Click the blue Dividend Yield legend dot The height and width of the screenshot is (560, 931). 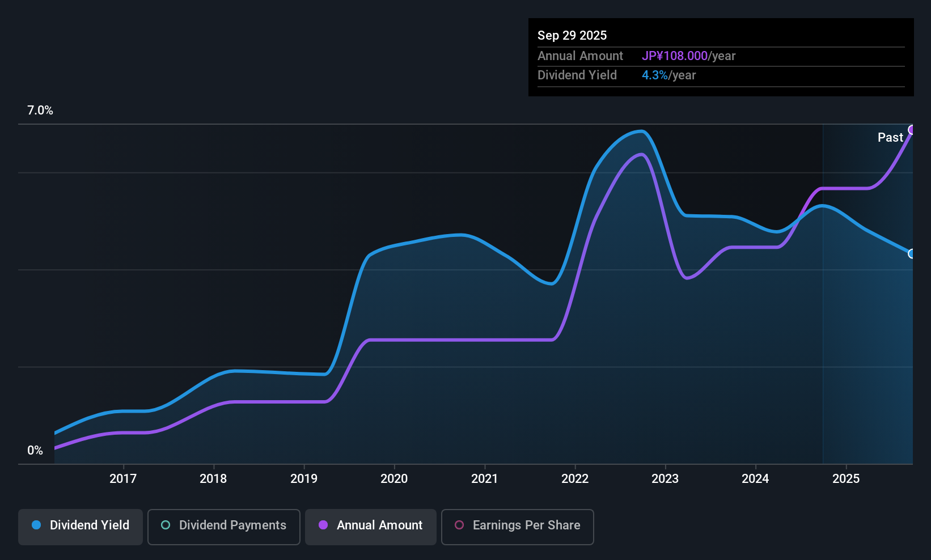point(36,525)
